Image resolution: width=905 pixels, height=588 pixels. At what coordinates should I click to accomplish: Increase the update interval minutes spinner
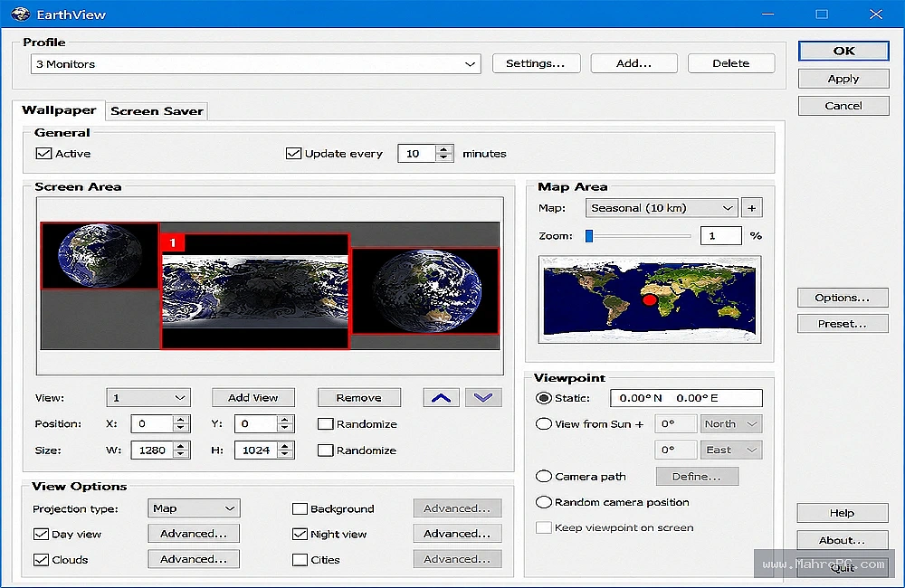coord(443,149)
